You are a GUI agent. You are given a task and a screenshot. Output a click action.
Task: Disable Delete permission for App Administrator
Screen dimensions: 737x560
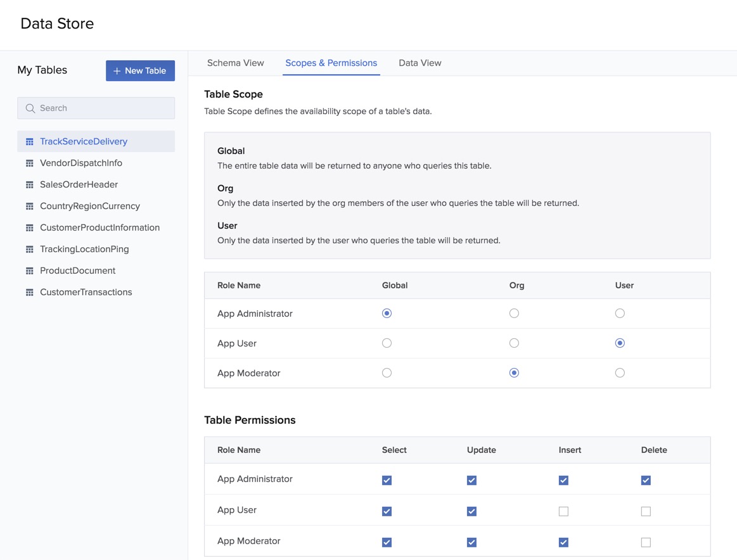pyautogui.click(x=645, y=480)
